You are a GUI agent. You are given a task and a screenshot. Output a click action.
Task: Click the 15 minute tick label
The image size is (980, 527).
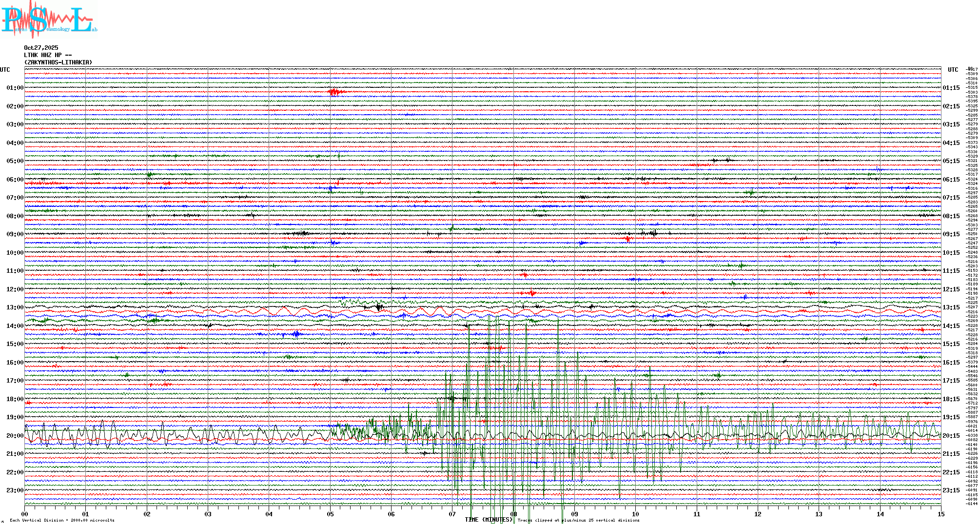pos(941,514)
